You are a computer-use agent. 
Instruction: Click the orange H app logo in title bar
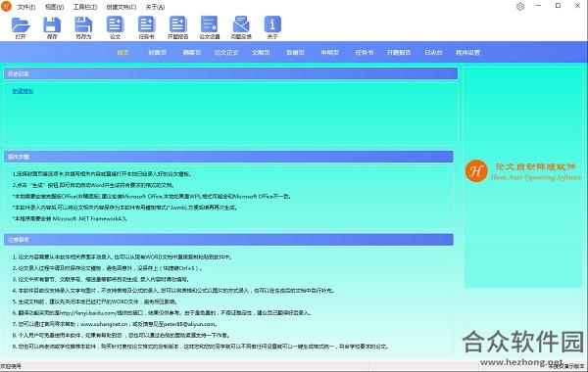click(7, 6)
